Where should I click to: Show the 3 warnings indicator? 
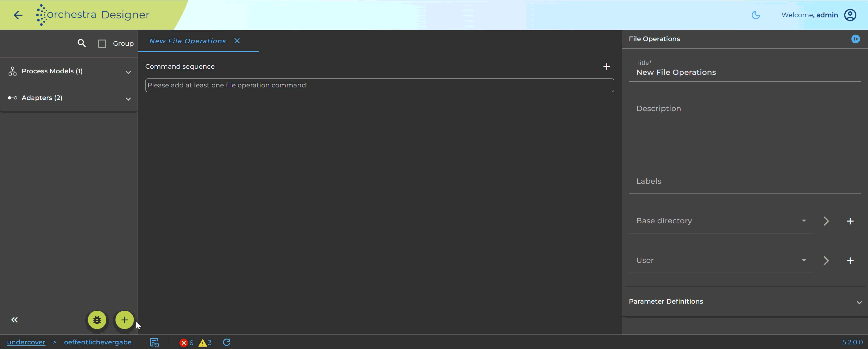[205, 343]
